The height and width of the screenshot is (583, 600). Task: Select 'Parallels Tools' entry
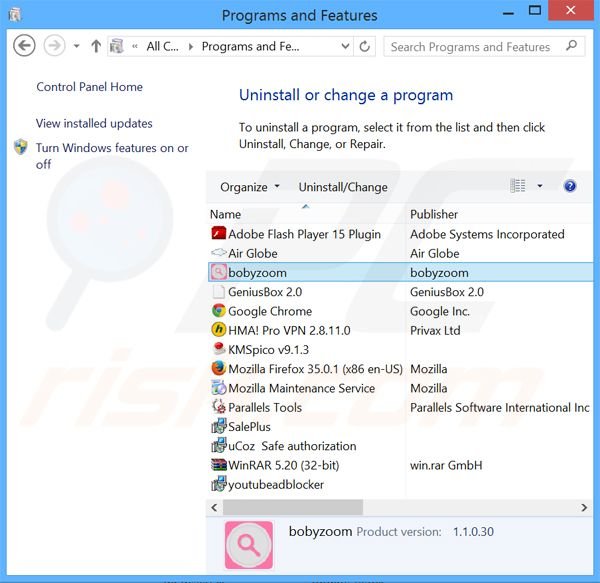coord(265,407)
